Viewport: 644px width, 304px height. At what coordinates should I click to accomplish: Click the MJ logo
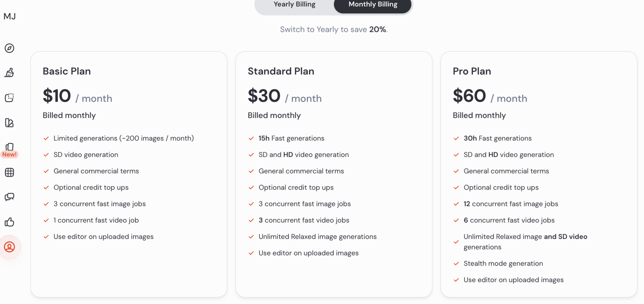click(x=10, y=16)
